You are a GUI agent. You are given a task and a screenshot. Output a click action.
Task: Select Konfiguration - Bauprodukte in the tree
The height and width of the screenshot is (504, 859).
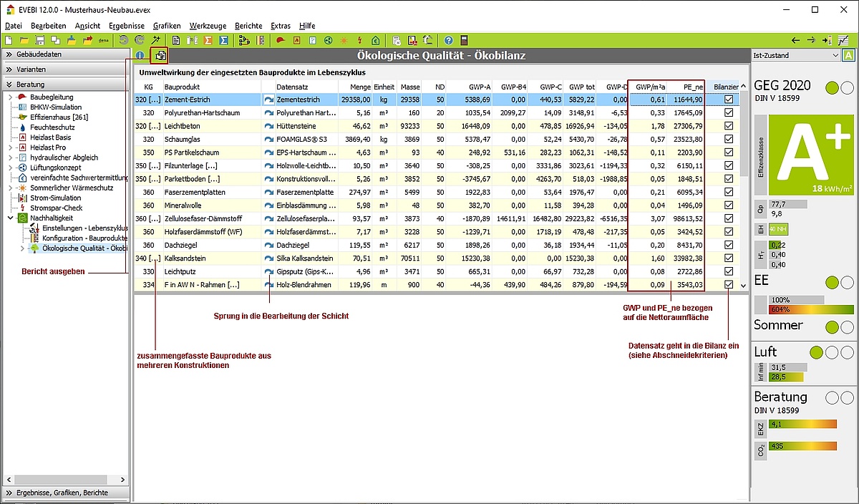[84, 238]
